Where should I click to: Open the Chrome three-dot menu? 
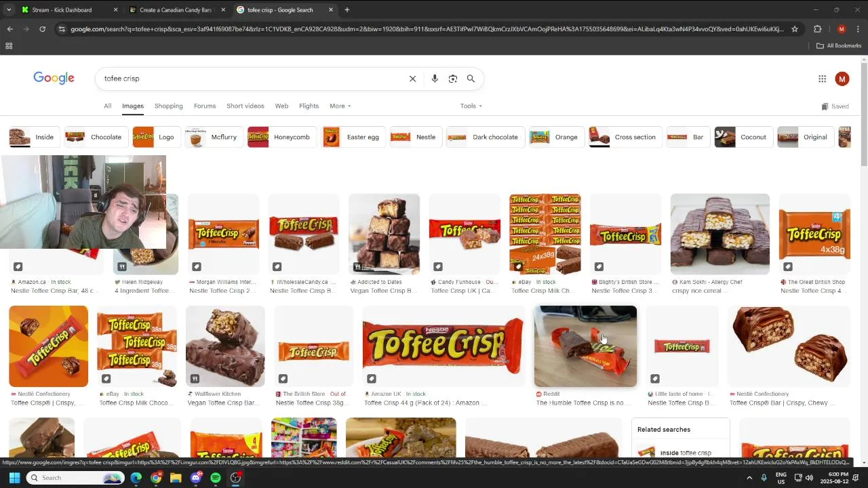coord(858,29)
